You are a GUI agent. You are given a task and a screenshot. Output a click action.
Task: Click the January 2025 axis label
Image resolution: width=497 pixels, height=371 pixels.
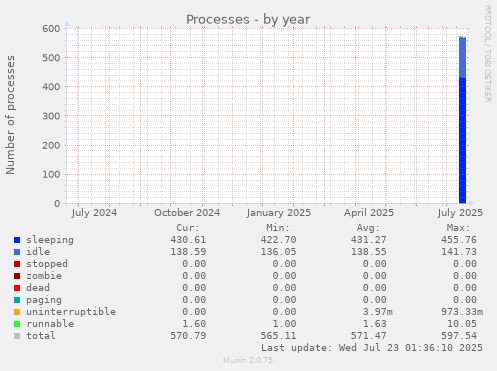(x=279, y=213)
